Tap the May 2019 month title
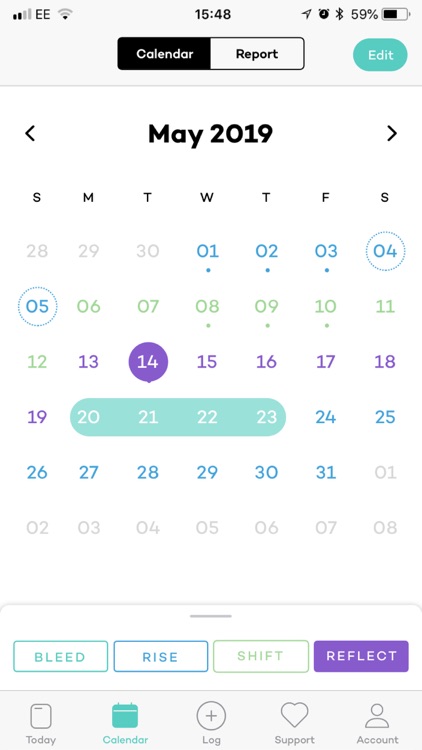This screenshot has height=750, width=422. [211, 134]
